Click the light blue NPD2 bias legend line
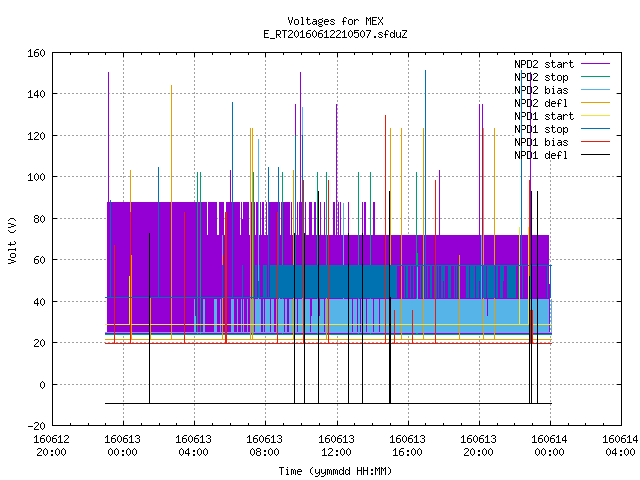 [x=595, y=90]
